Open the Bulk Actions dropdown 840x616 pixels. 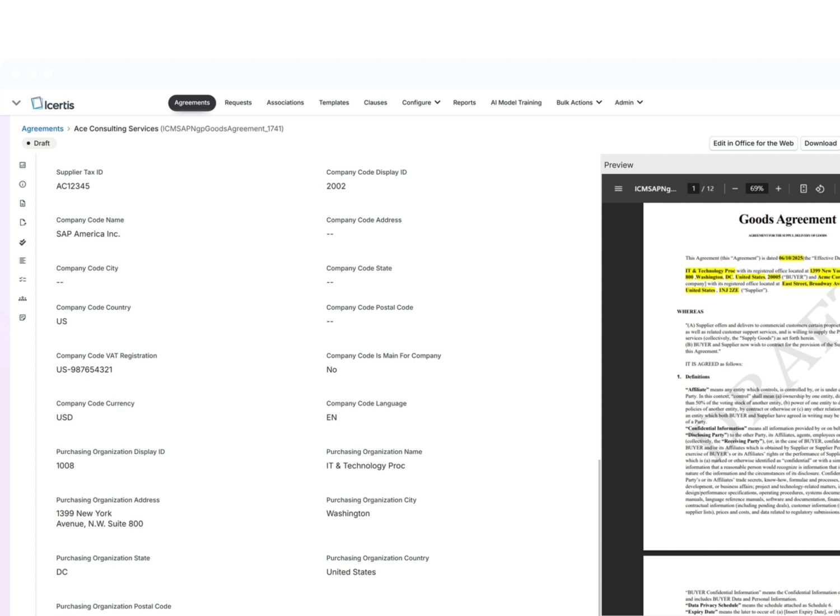point(578,102)
